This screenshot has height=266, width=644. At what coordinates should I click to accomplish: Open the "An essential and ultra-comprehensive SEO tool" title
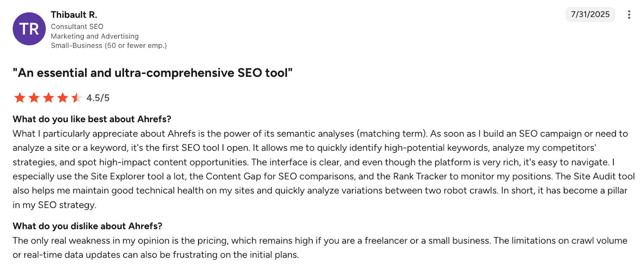pos(153,73)
